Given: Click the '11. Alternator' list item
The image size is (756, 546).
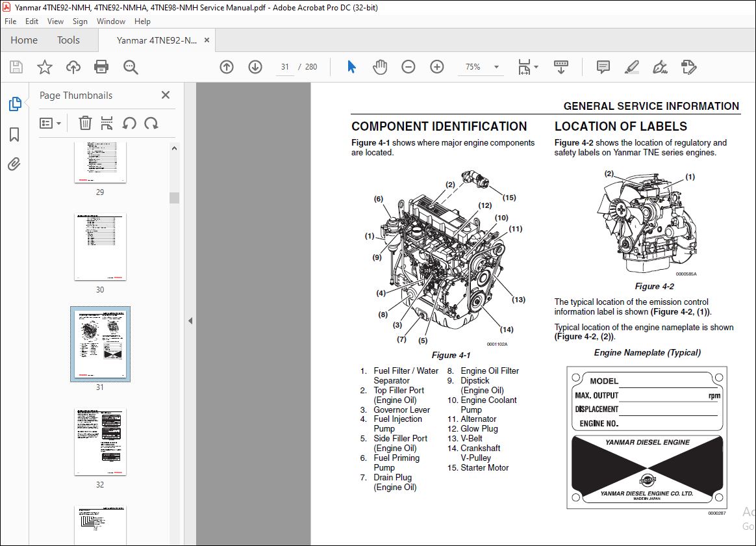Looking at the screenshot, I should 472,419.
